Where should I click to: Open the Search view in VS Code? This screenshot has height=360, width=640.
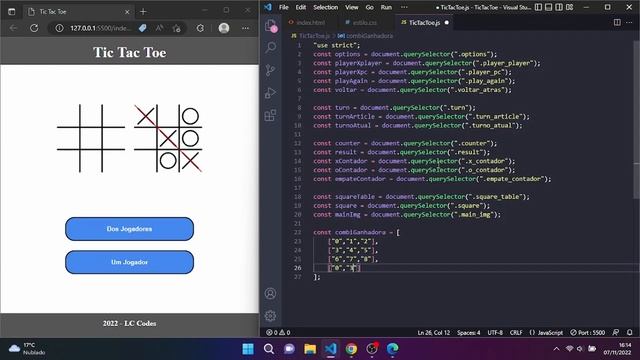pyautogui.click(x=271, y=47)
